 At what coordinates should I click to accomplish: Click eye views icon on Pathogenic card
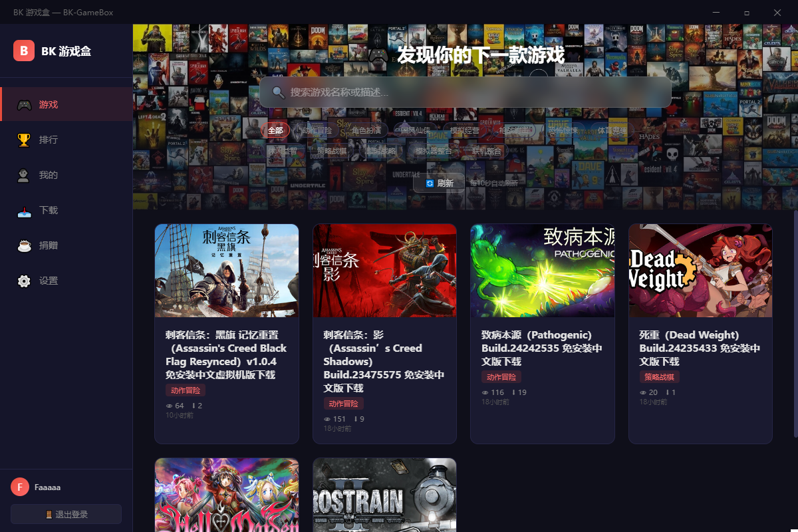[485, 392]
